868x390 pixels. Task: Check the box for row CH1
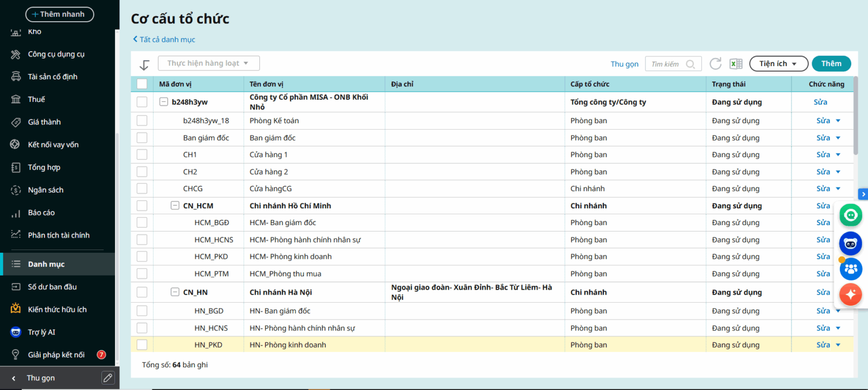pos(142,155)
